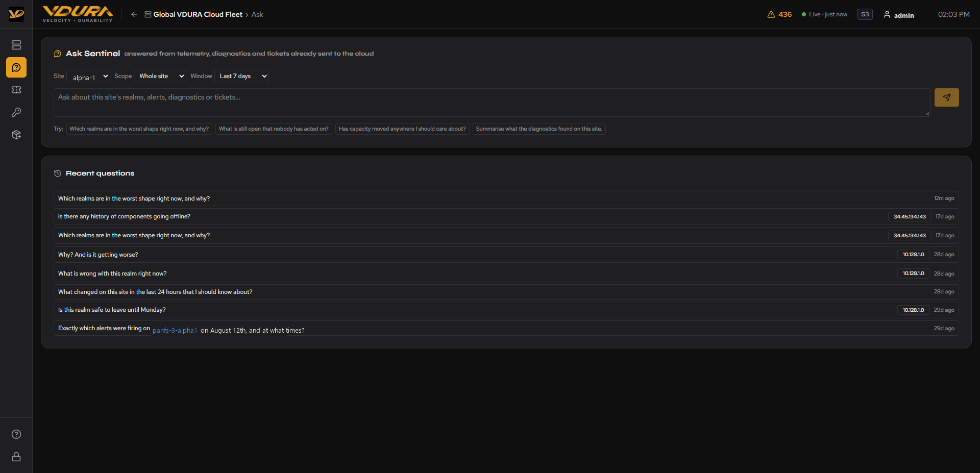Open the packages cube sidebar icon
The image size is (980, 473).
pyautogui.click(x=16, y=135)
